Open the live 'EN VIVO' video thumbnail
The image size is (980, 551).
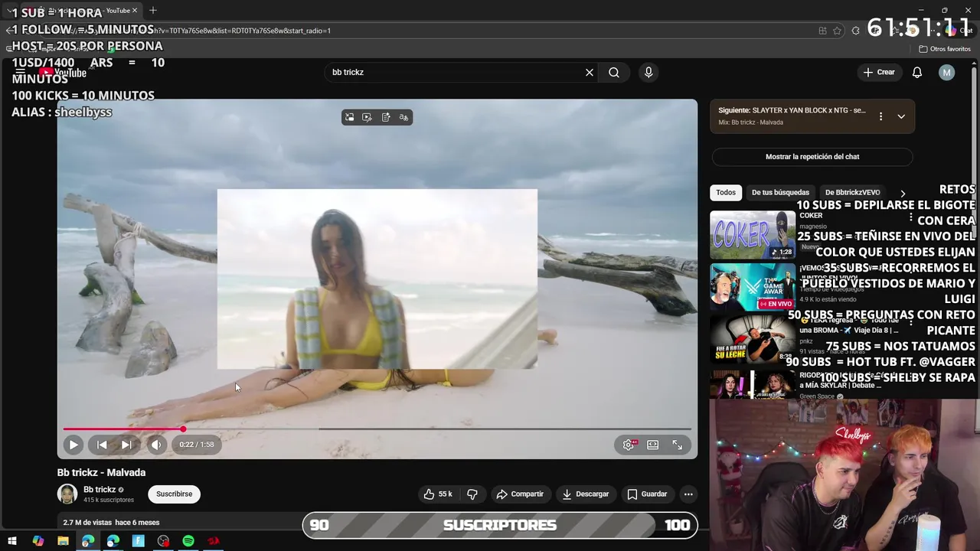point(753,288)
